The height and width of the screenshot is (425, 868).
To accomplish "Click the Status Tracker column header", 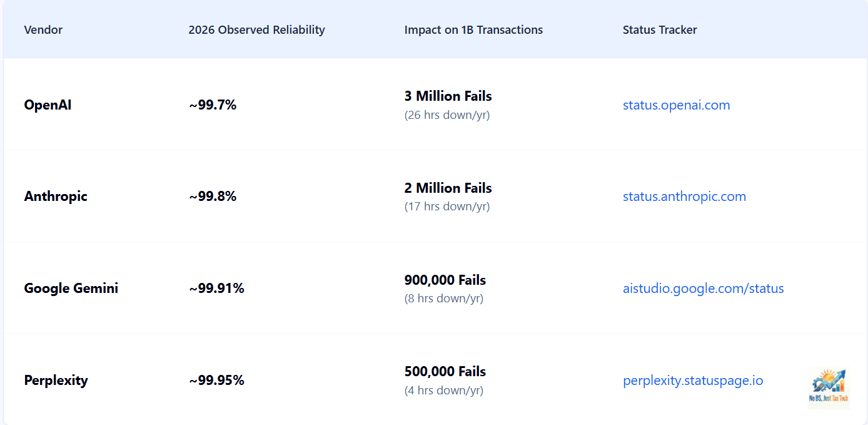I will (660, 30).
